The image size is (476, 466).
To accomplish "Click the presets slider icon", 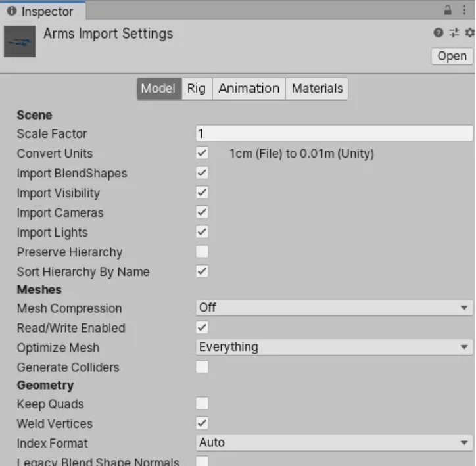I will [454, 33].
